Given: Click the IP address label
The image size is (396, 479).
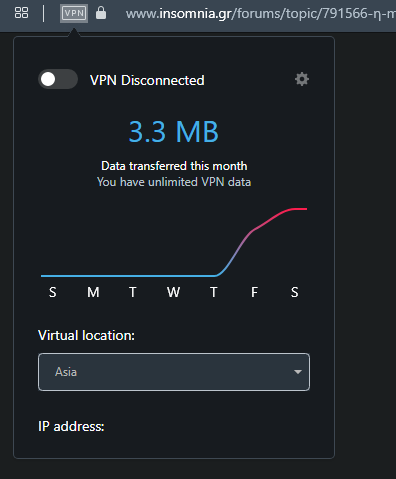Looking at the screenshot, I should [x=71, y=426].
